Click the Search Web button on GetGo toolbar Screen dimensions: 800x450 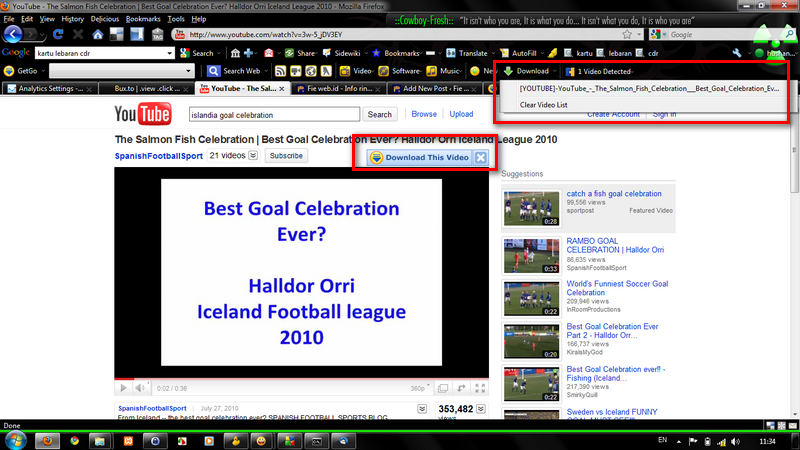coord(234,71)
